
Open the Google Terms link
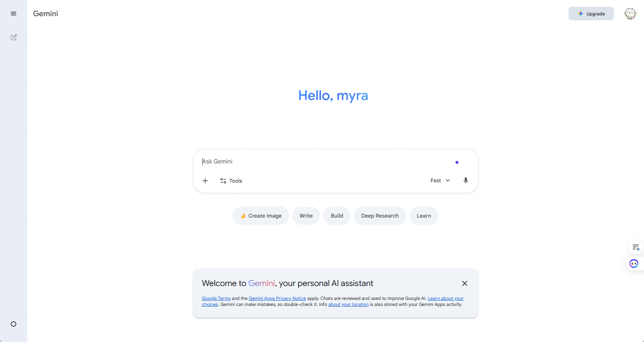coord(216,298)
